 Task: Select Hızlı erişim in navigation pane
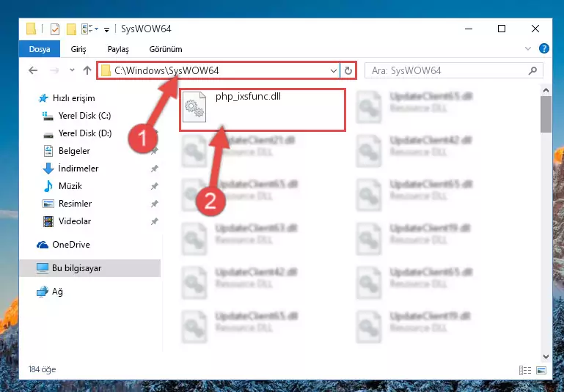74,98
